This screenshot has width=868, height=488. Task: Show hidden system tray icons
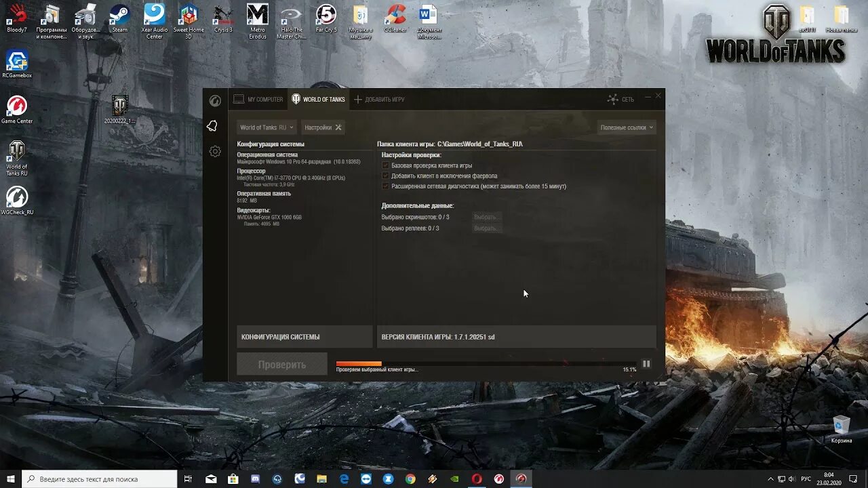(x=770, y=479)
